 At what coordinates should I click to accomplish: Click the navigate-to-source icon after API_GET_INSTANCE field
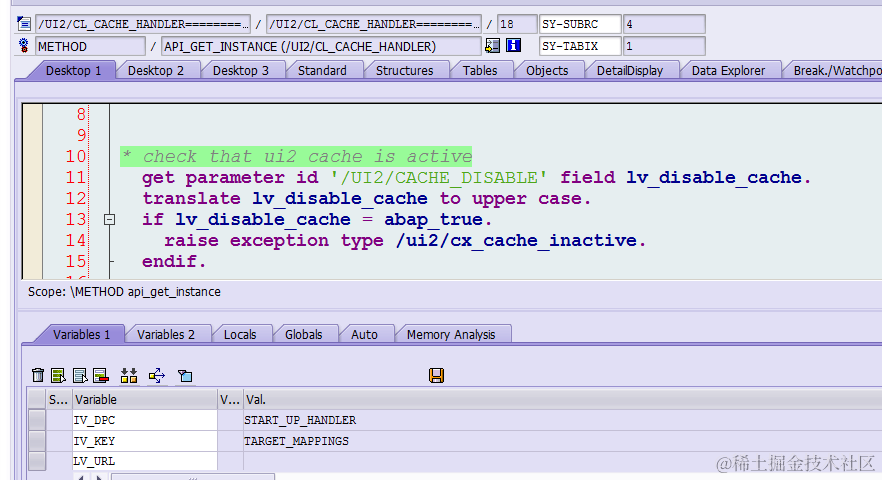(493, 46)
